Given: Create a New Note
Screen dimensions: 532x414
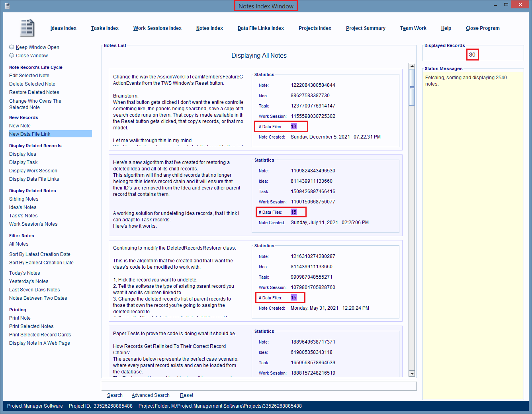Looking at the screenshot, I should pyautogui.click(x=20, y=126).
